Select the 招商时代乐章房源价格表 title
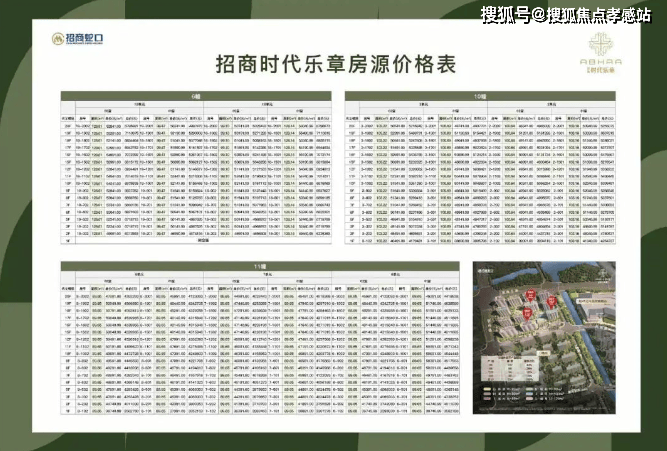 (336, 64)
